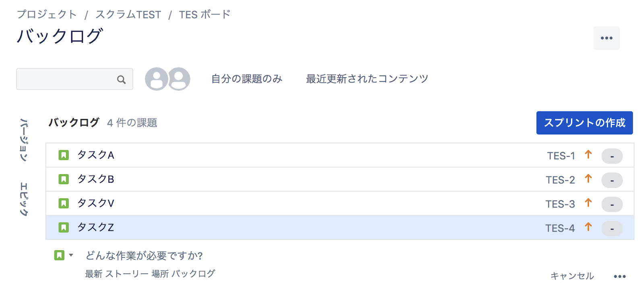Click priority arrow icon on TES-2
The width and height of the screenshot is (644, 294).
pyautogui.click(x=588, y=179)
